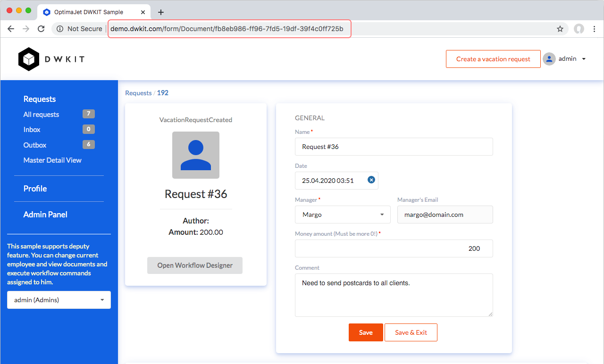This screenshot has height=364, width=604.
Task: Click the Manager's Email field
Action: click(x=445, y=215)
